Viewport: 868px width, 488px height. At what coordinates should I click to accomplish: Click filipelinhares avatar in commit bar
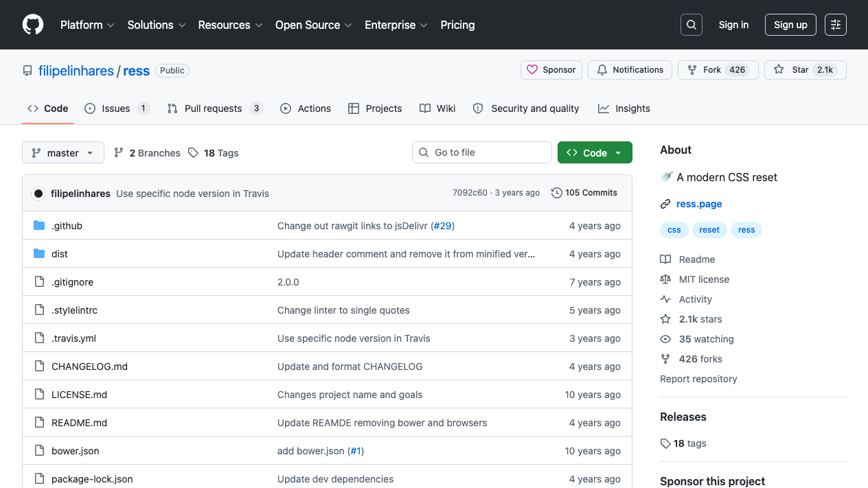pyautogui.click(x=38, y=194)
